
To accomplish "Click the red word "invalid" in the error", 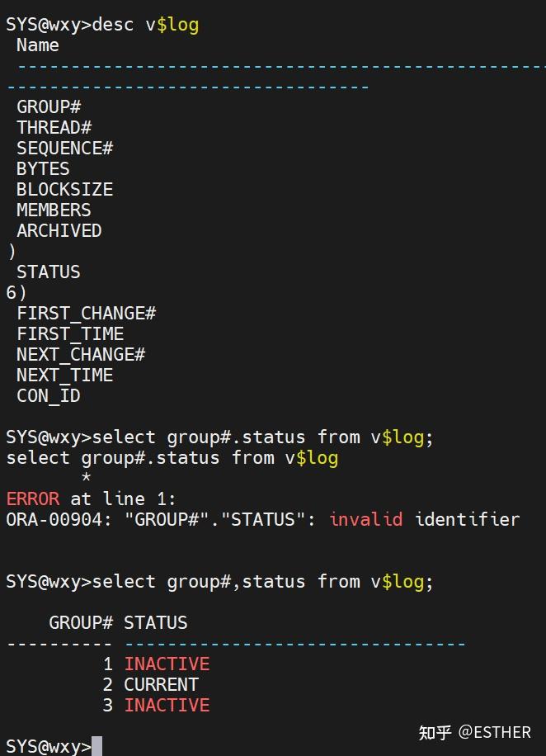I will 365,519.
